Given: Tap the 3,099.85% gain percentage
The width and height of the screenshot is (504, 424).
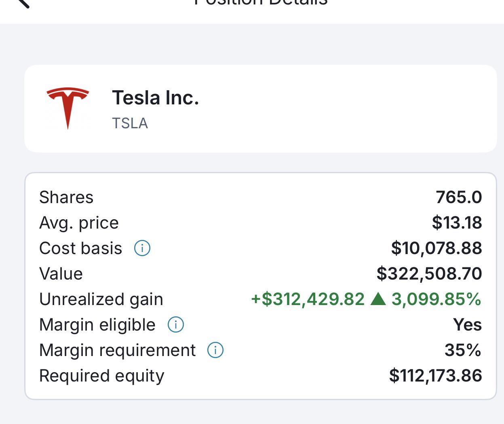Looking at the screenshot, I should [x=437, y=299].
